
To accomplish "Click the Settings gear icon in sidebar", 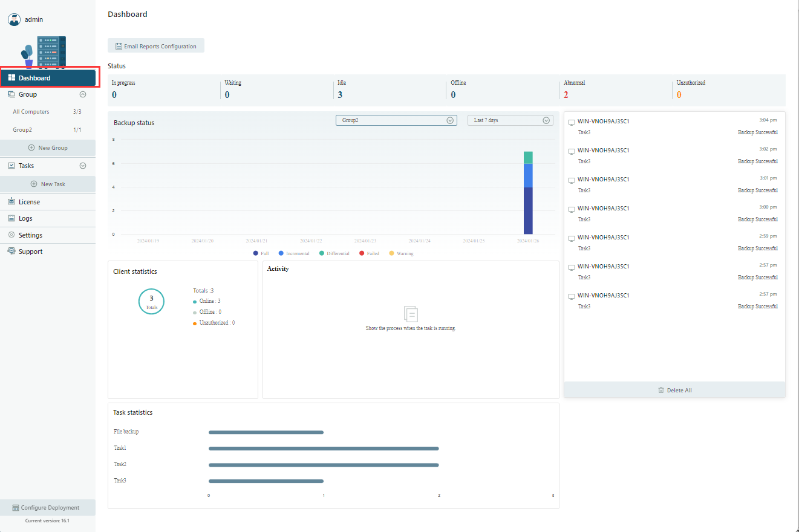I will [x=11, y=235].
